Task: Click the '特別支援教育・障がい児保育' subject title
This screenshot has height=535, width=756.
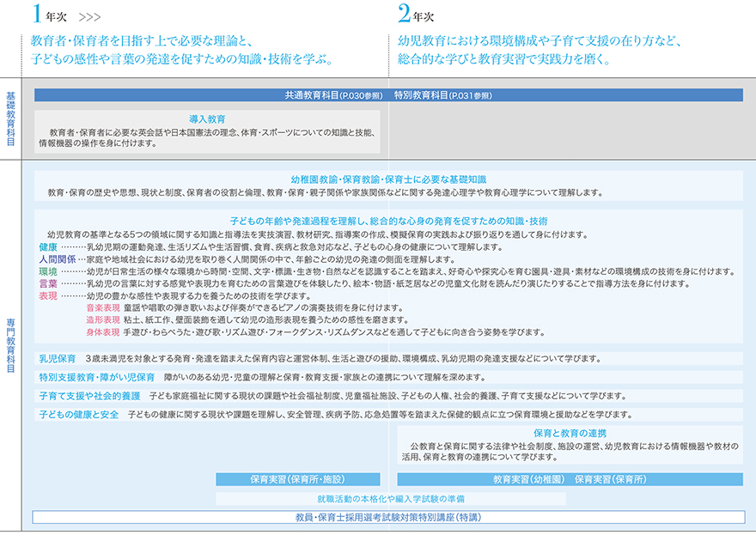Action: [x=97, y=377]
